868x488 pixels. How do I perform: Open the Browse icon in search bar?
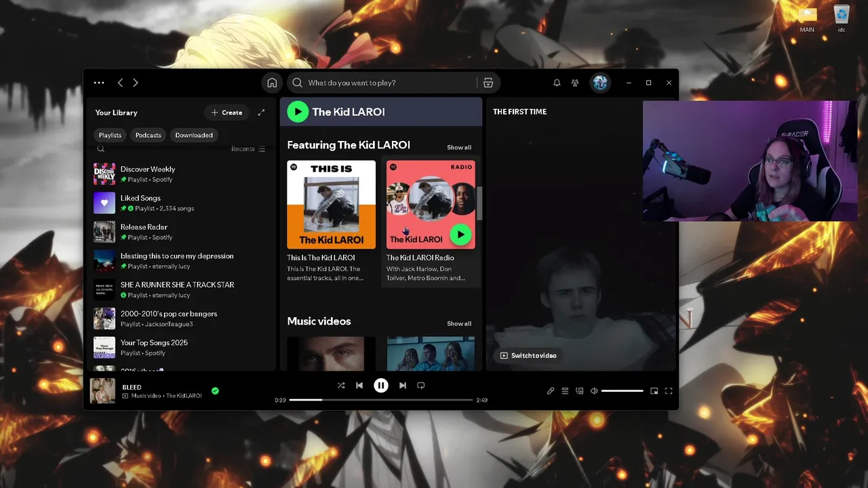pos(488,83)
